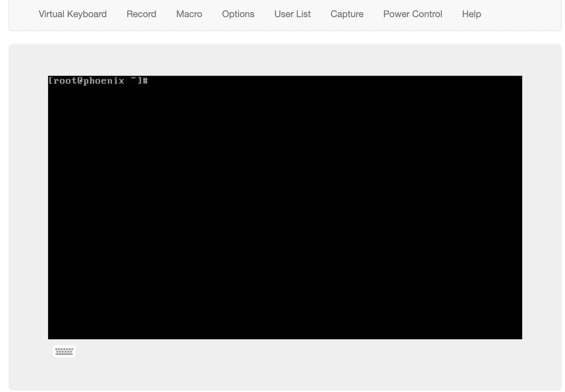
Task: Click the [root@phoenix ~]# prompt text
Action: [x=98, y=81]
